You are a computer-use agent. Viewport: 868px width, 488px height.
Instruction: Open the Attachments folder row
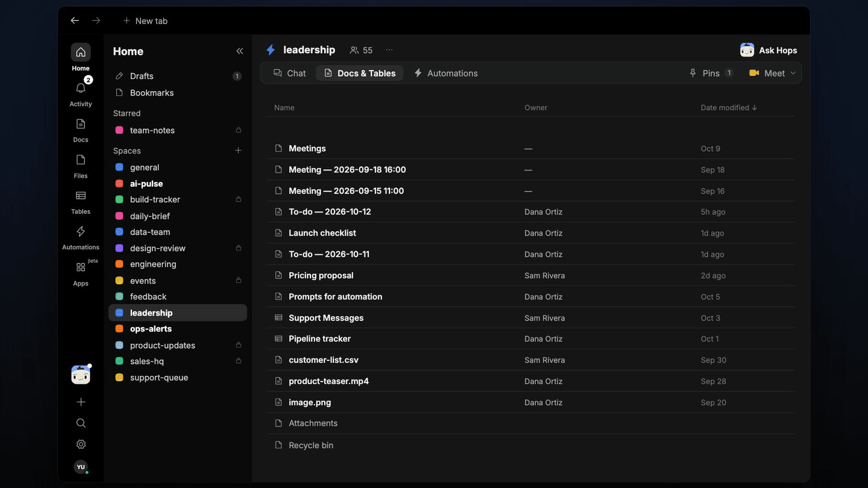(531, 423)
